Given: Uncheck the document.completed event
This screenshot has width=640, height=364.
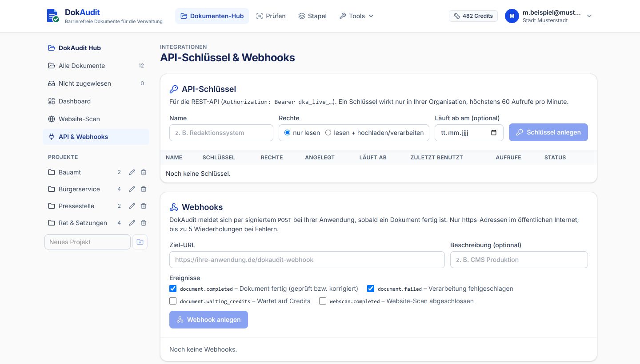Looking at the screenshot, I should (173, 289).
